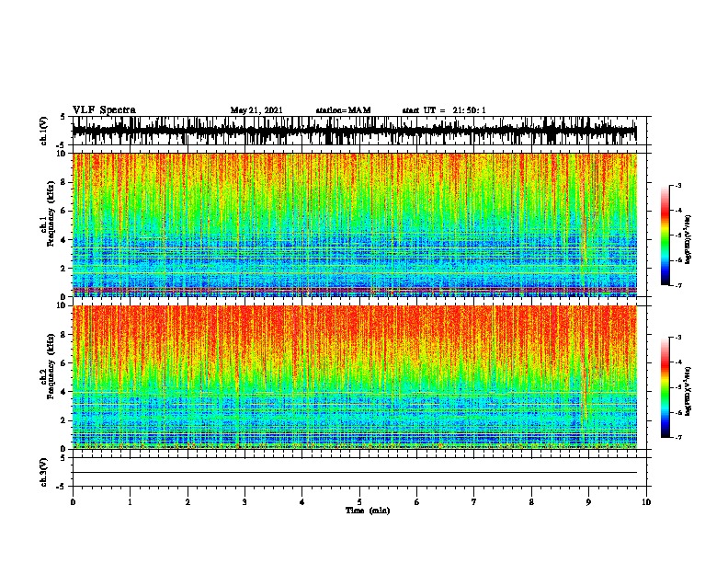The height and width of the screenshot is (563, 728).
Task: Click the "VLF Spectra" plot title
Action: pyautogui.click(x=104, y=109)
